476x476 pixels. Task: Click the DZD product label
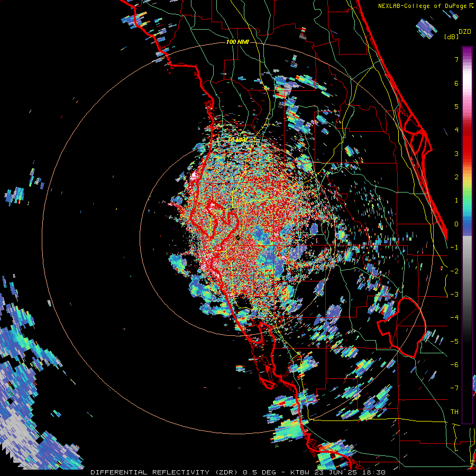tap(465, 32)
